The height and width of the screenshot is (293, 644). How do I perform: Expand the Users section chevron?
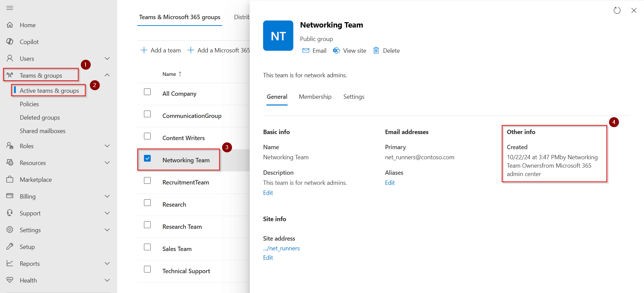107,58
